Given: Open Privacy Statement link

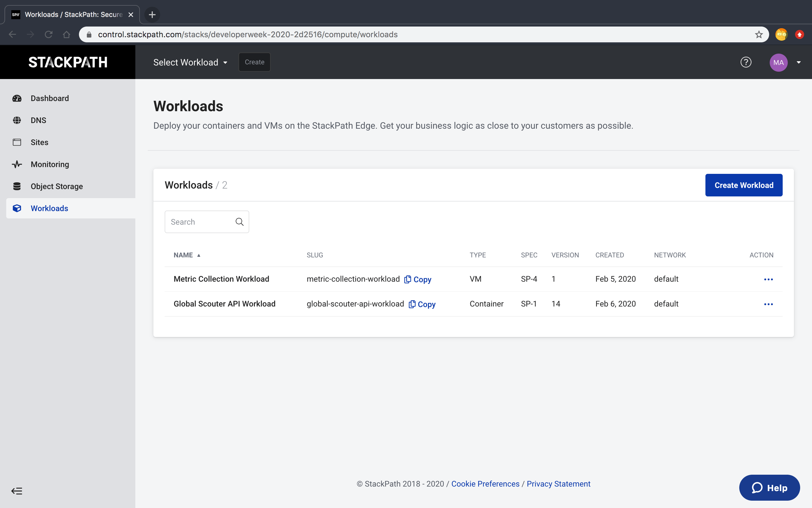Looking at the screenshot, I should coord(558,484).
